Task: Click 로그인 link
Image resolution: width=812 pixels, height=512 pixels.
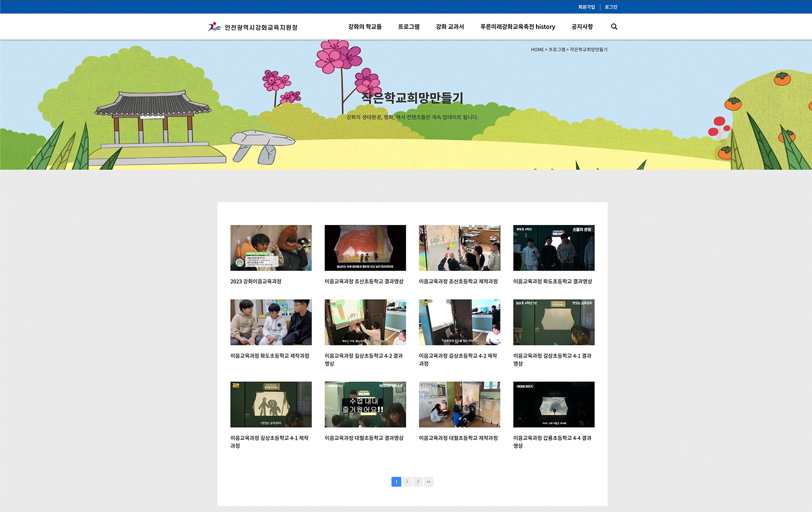Action: click(611, 7)
